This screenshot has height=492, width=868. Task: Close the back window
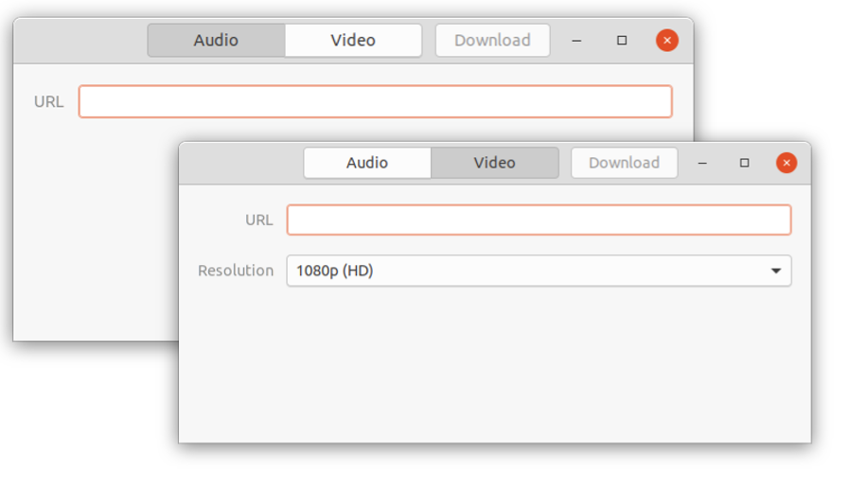pos(667,41)
